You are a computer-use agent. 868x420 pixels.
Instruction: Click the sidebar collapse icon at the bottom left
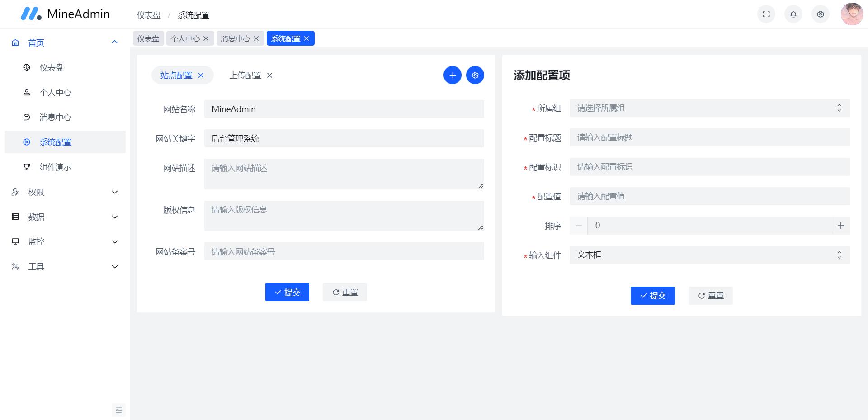tap(118, 410)
